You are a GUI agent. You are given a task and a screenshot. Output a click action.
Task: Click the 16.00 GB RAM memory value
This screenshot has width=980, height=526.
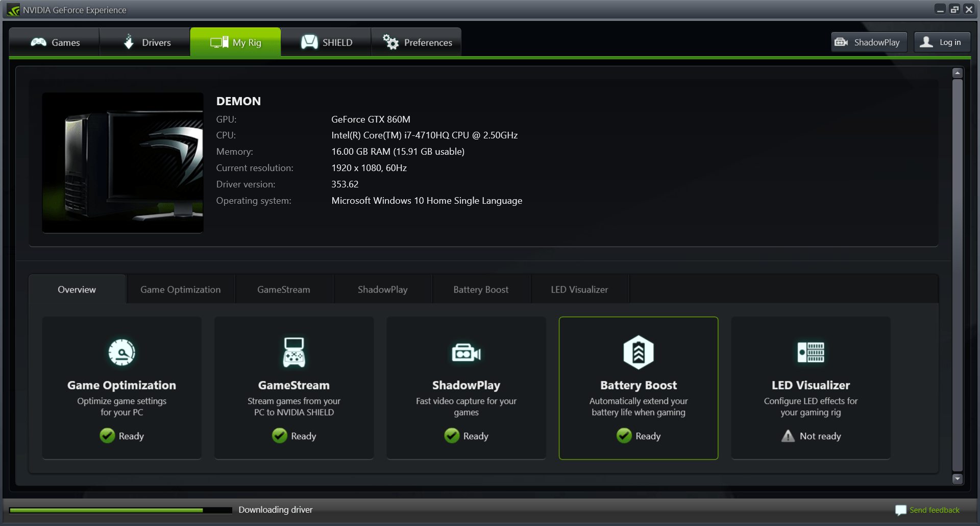(398, 152)
